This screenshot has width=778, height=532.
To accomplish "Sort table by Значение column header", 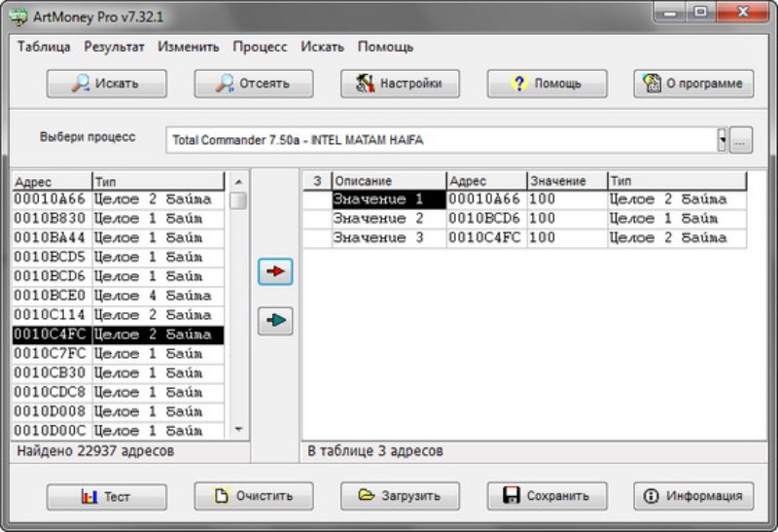I will tap(566, 182).
